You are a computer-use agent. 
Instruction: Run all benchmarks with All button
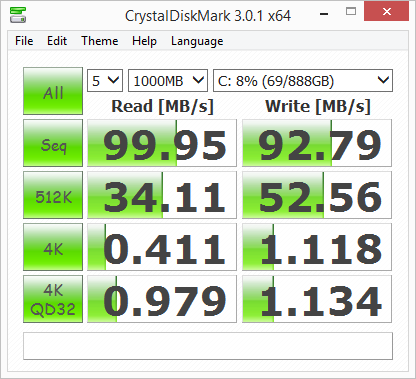(x=53, y=91)
